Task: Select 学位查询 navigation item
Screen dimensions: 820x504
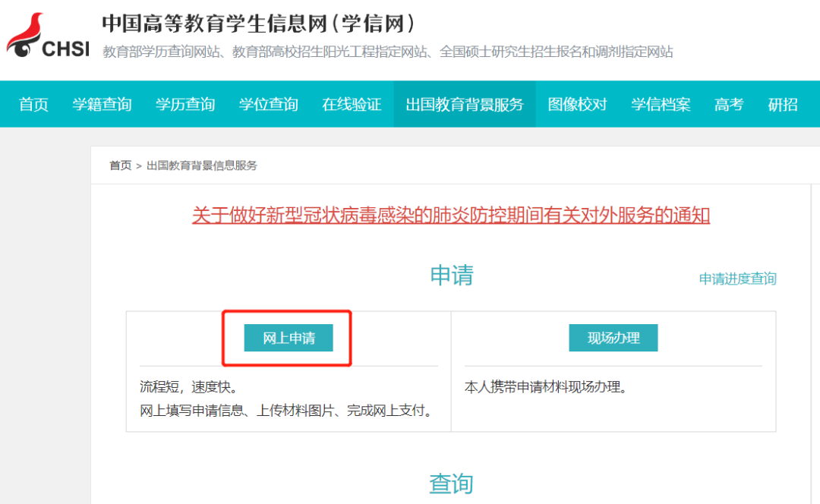Action: click(x=268, y=105)
